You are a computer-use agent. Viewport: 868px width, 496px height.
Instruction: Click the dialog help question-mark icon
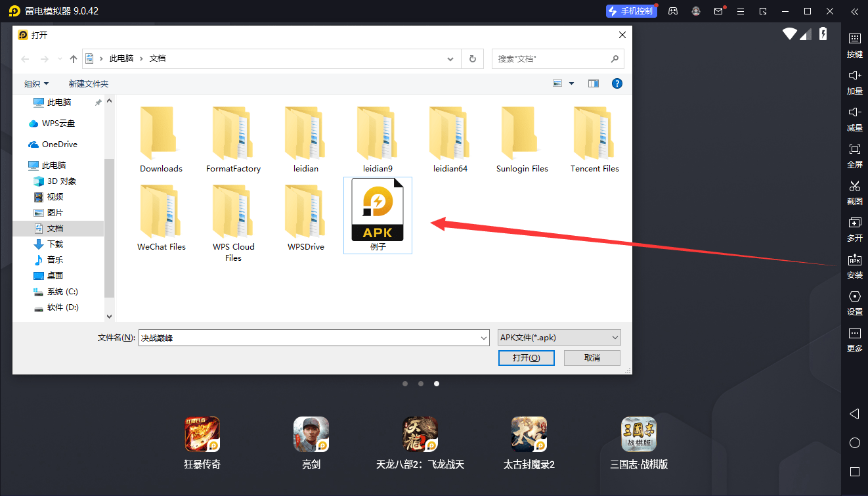click(617, 83)
